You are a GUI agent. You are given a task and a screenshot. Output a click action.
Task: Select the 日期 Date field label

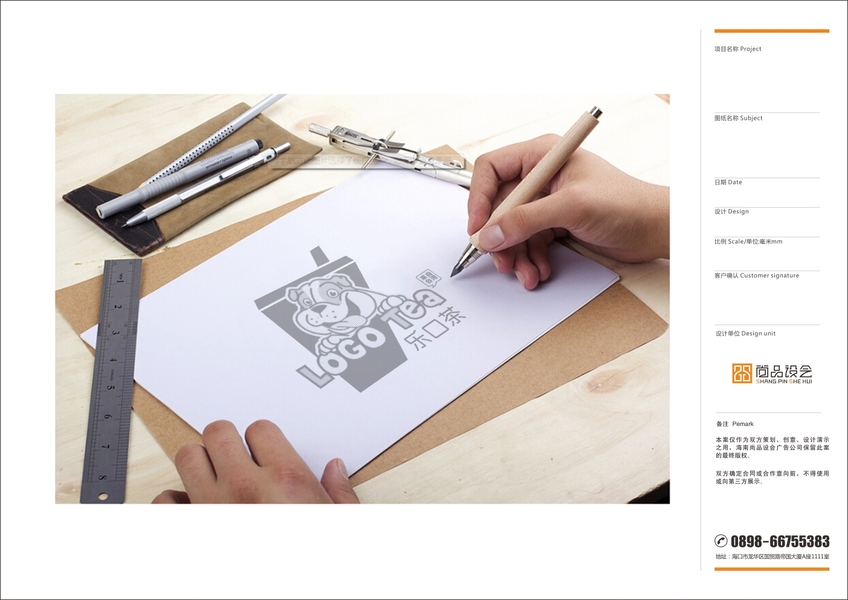click(728, 182)
